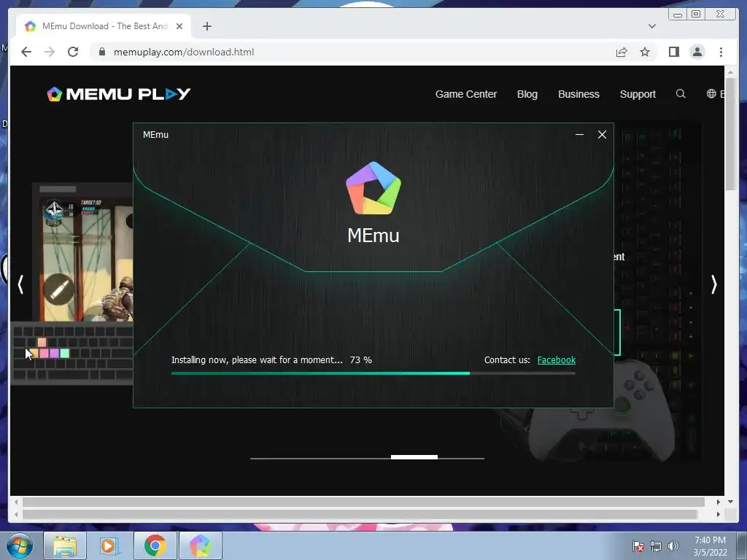This screenshot has width=747, height=560.
Task: Show next carousel slide arrow
Action: 713,285
